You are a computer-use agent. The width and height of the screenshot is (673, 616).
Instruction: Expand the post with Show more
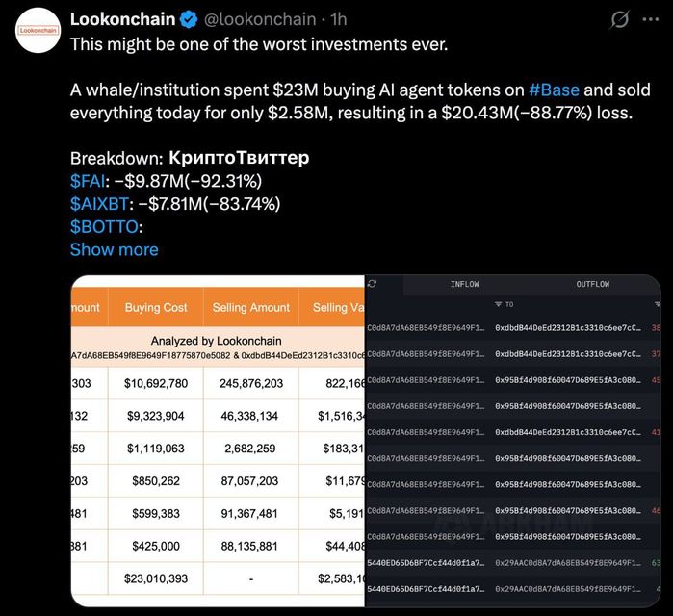coord(114,249)
